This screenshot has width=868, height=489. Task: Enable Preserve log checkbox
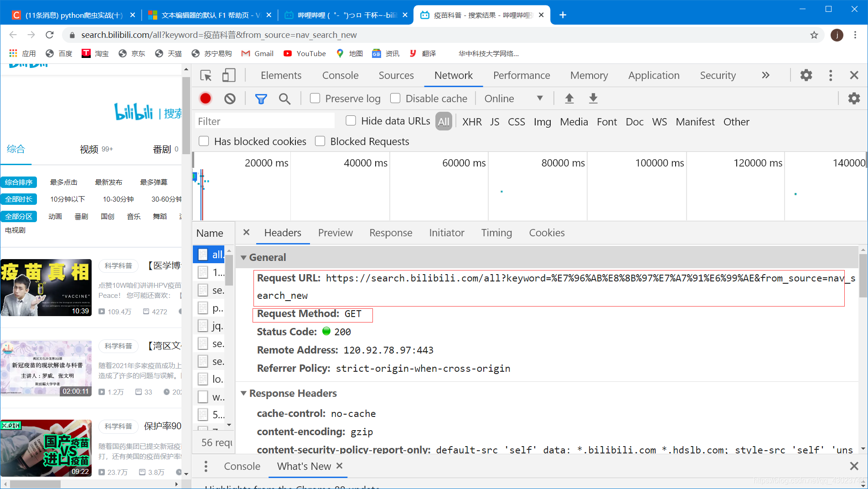pos(315,99)
